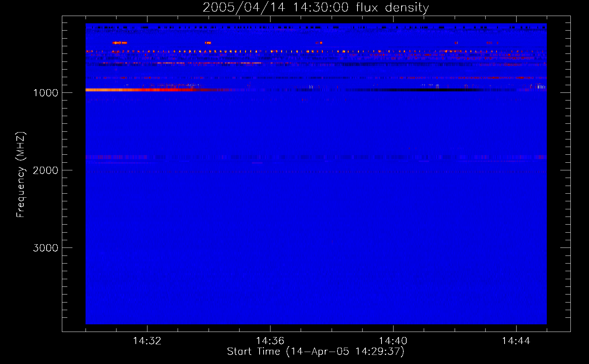This screenshot has height=364, width=589.
Task: Click the 14:40 time tick label
Action: 393,341
